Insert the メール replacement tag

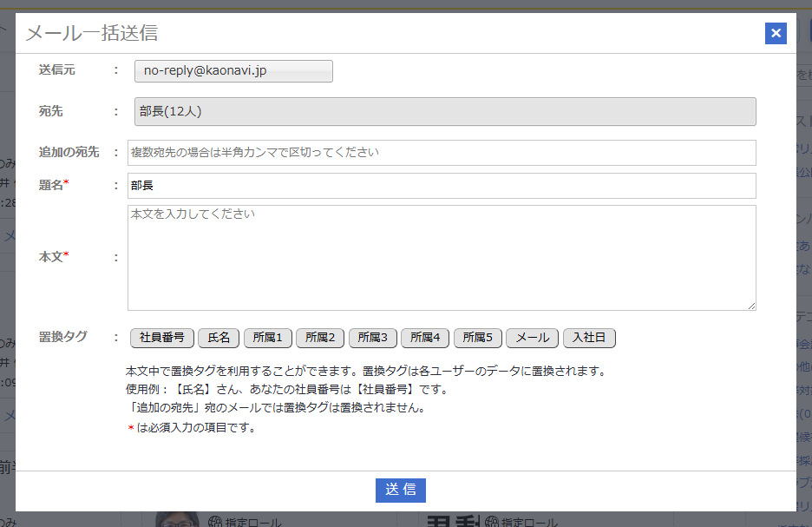click(x=532, y=338)
